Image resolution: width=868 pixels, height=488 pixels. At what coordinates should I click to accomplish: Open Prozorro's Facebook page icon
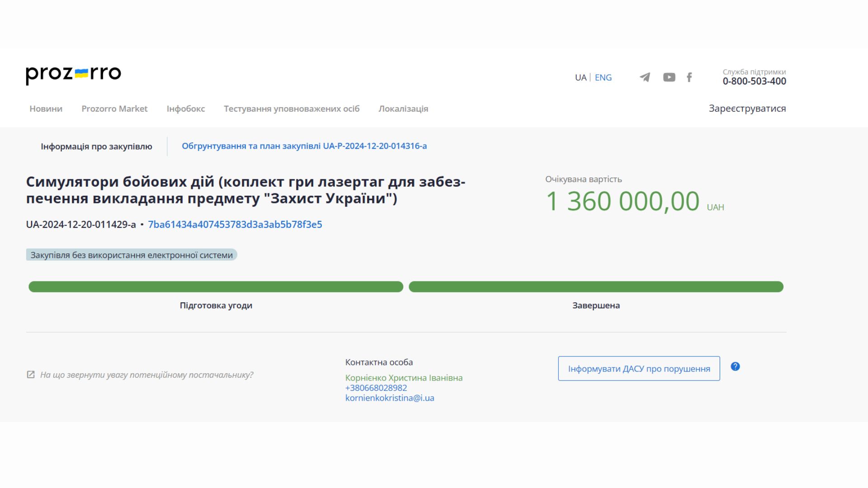click(689, 77)
